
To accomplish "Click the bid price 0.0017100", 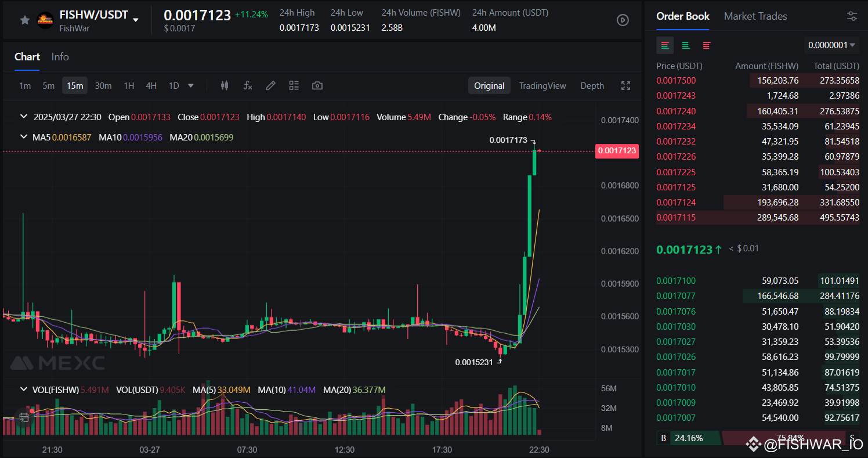I will 676,281.
